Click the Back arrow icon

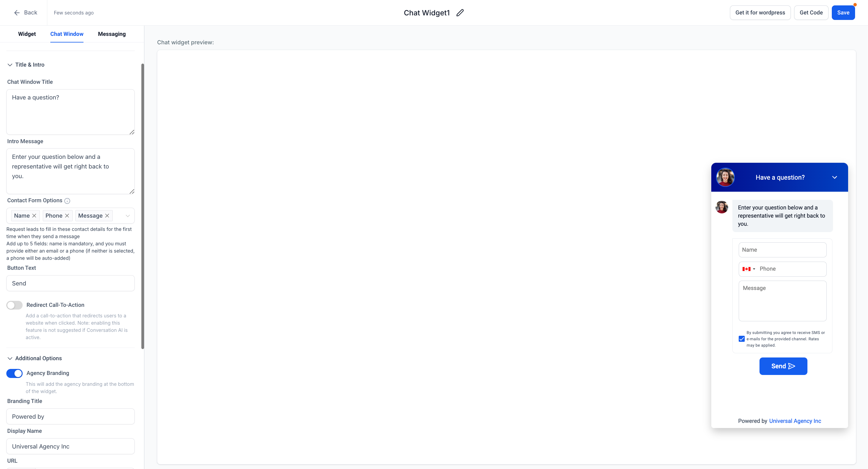point(17,13)
